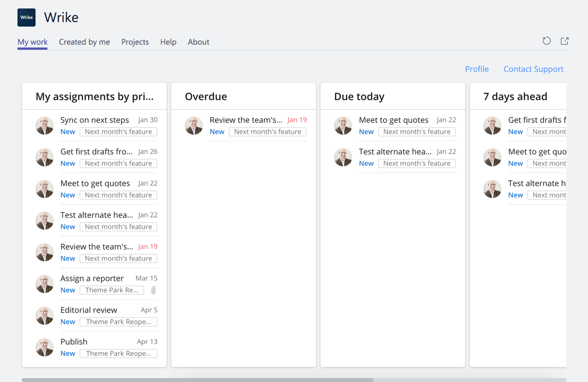Screen dimensions: 588x382
Task: Switch to the My work tab
Action: click(x=32, y=42)
